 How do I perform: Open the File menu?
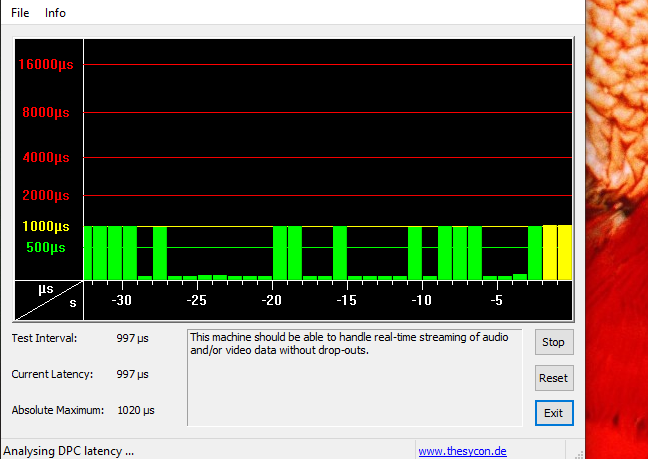pos(20,13)
